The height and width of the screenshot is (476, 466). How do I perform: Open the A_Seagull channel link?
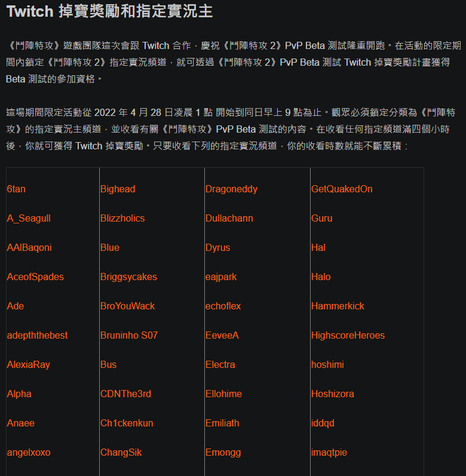[29, 218]
